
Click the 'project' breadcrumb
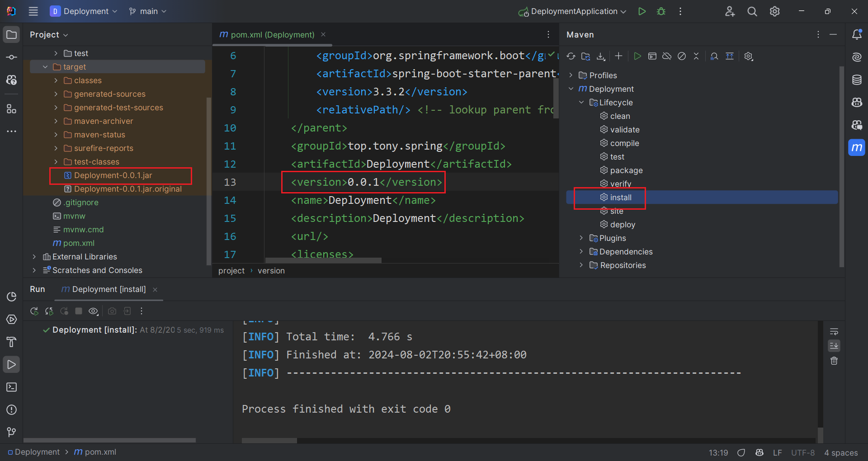[231, 271]
